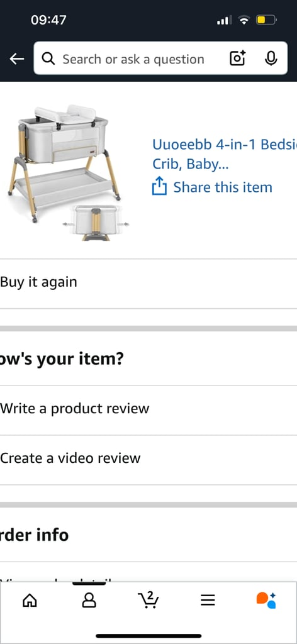The width and height of the screenshot is (297, 644).
Task: Open the Uuoeebb 4-in-1 Bedside product link
Action: pyautogui.click(x=224, y=154)
